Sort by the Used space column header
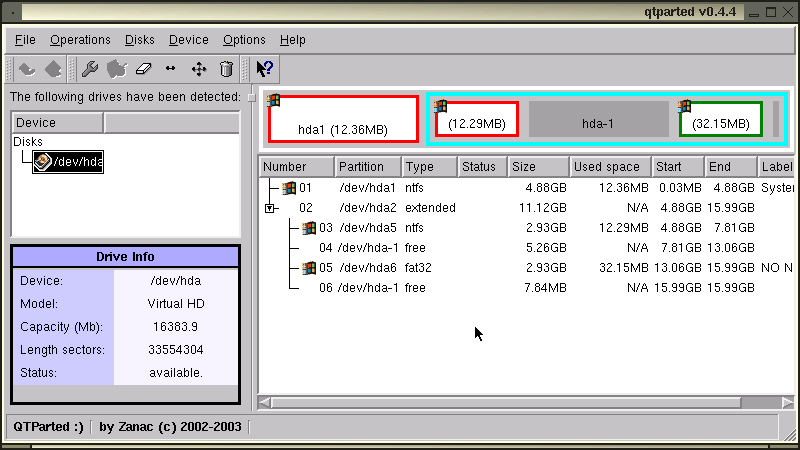 [611, 167]
